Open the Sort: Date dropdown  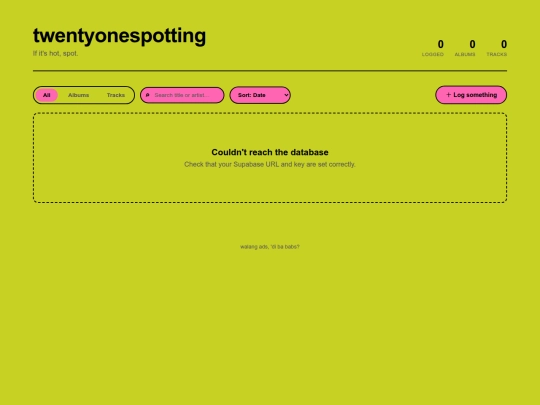(x=260, y=95)
